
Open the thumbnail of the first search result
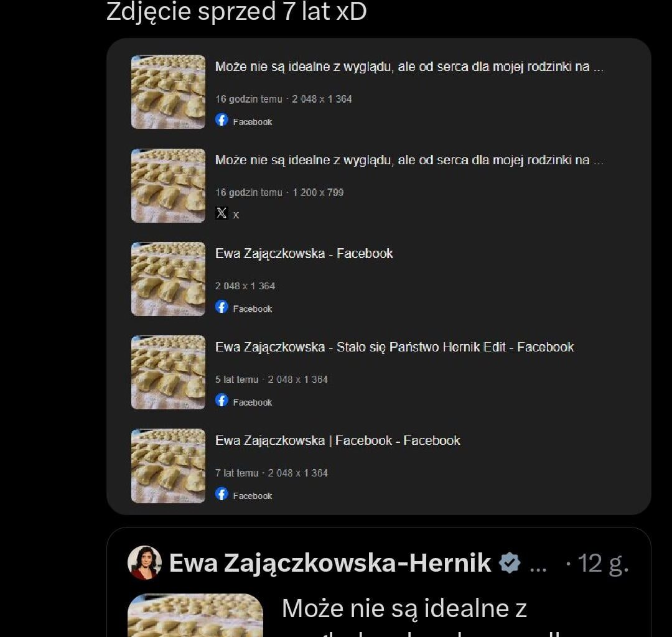click(167, 91)
